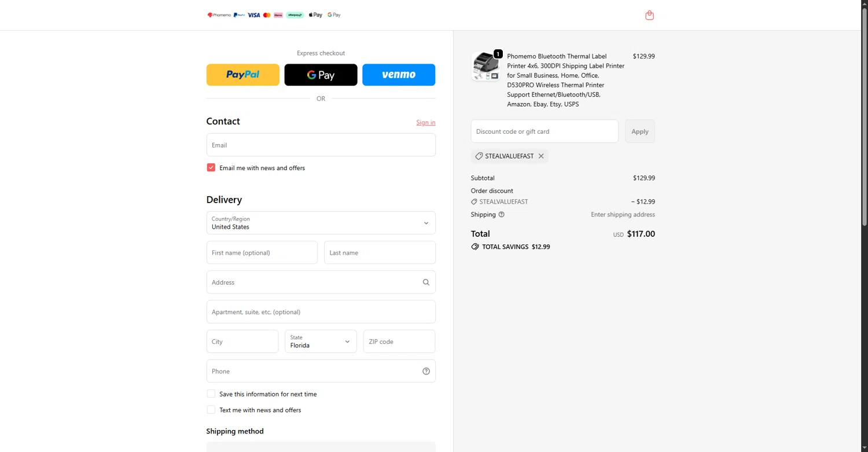868x452 pixels.
Task: Focus the City input field
Action: (x=242, y=341)
